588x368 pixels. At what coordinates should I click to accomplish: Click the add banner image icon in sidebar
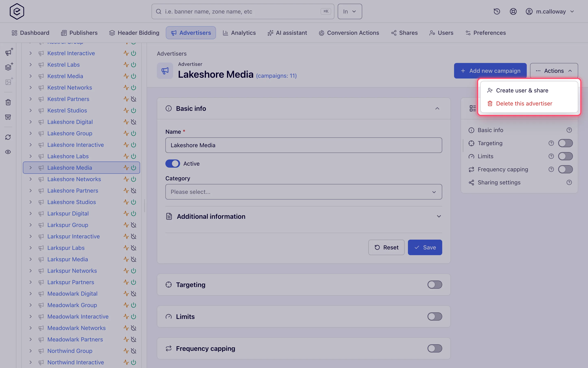9,82
